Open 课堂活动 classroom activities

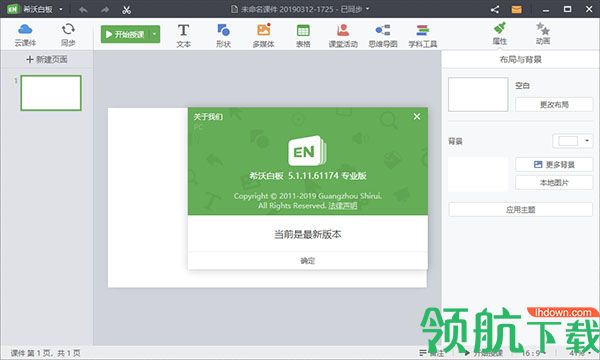(343, 36)
